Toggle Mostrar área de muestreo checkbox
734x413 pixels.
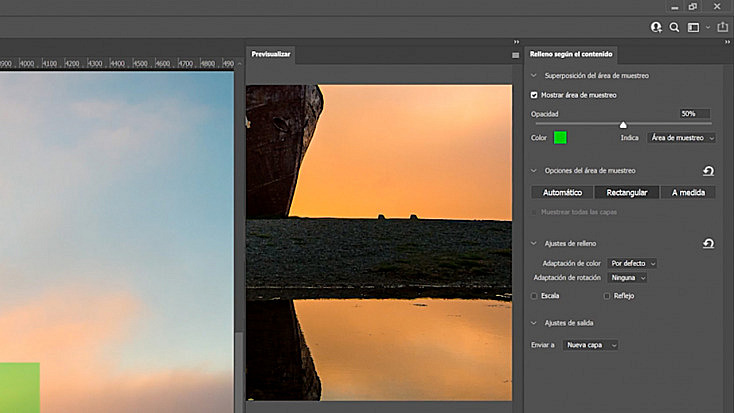[x=534, y=95]
